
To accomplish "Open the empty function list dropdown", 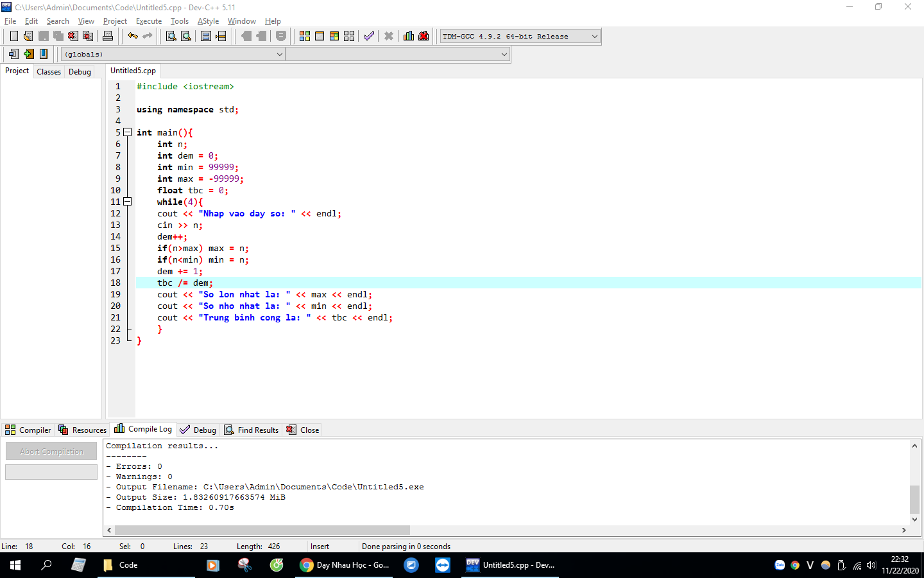I will pyautogui.click(x=504, y=55).
